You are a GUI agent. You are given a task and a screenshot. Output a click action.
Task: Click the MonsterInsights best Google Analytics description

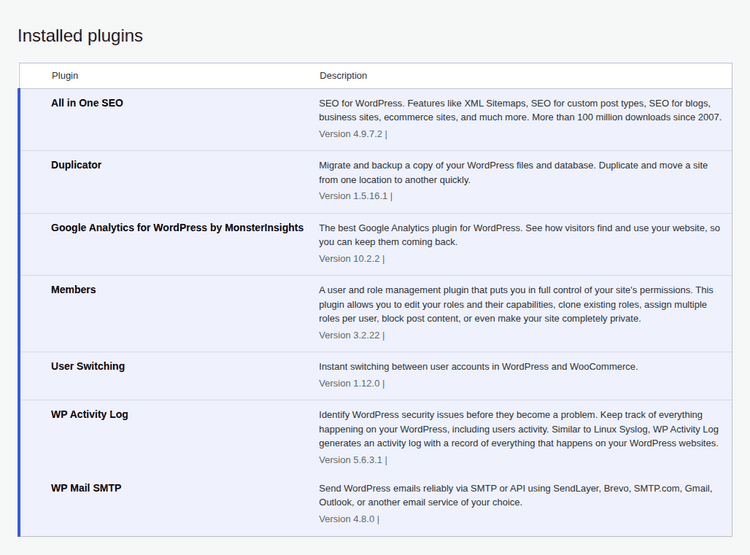click(x=519, y=235)
